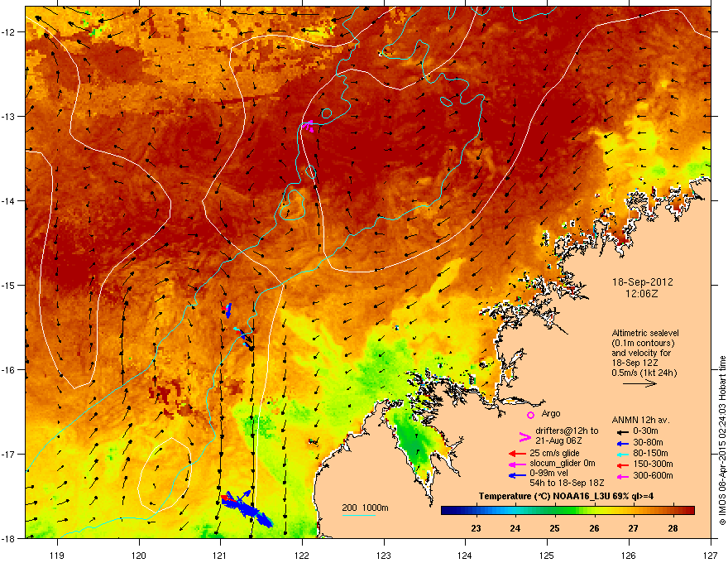
Task: Click the blue velocity vector cluster near 18S
Action: click(x=247, y=508)
